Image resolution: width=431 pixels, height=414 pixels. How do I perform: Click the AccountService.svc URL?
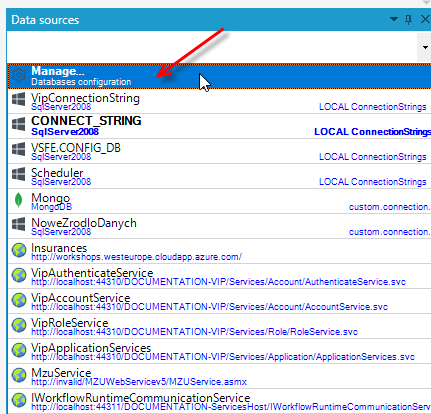pyautogui.click(x=209, y=307)
